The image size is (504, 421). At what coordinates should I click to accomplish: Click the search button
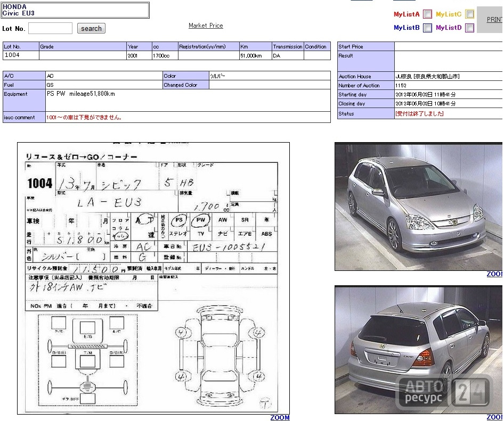[x=91, y=28]
